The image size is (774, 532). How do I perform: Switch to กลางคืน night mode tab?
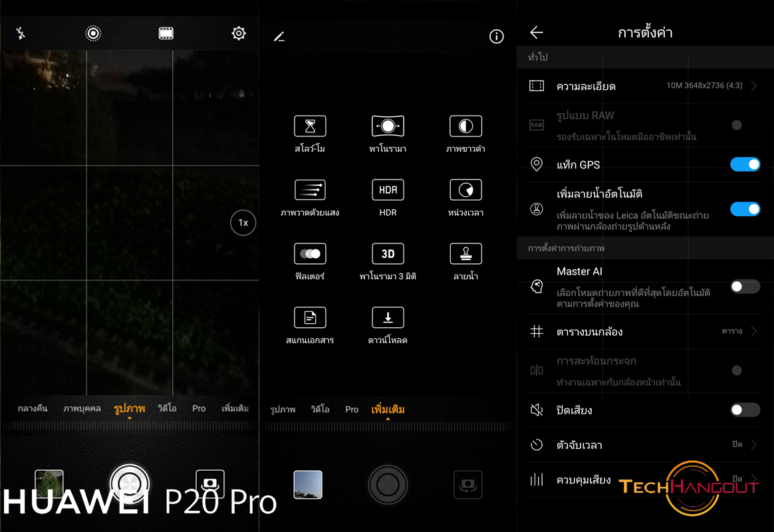point(33,408)
